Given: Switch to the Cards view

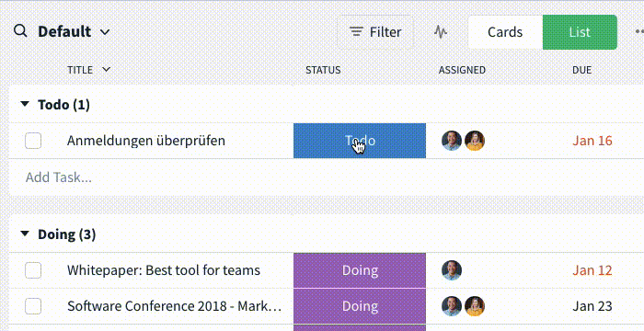Looking at the screenshot, I should [x=505, y=32].
